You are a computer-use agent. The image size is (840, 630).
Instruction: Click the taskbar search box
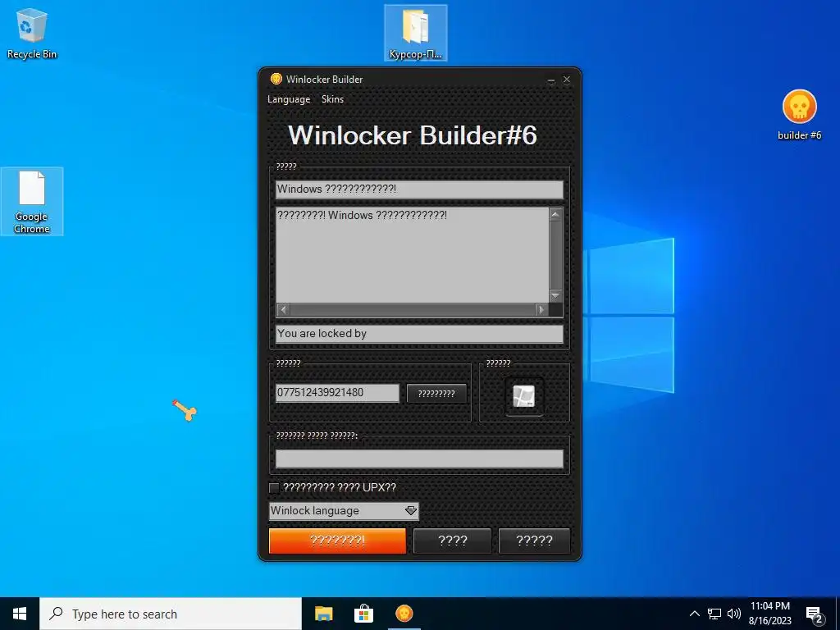point(171,614)
